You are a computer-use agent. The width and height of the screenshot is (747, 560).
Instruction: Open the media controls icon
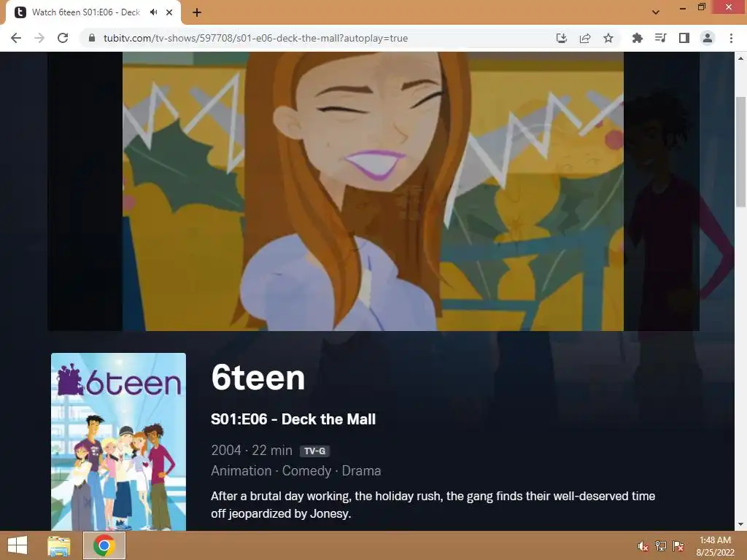click(x=660, y=38)
